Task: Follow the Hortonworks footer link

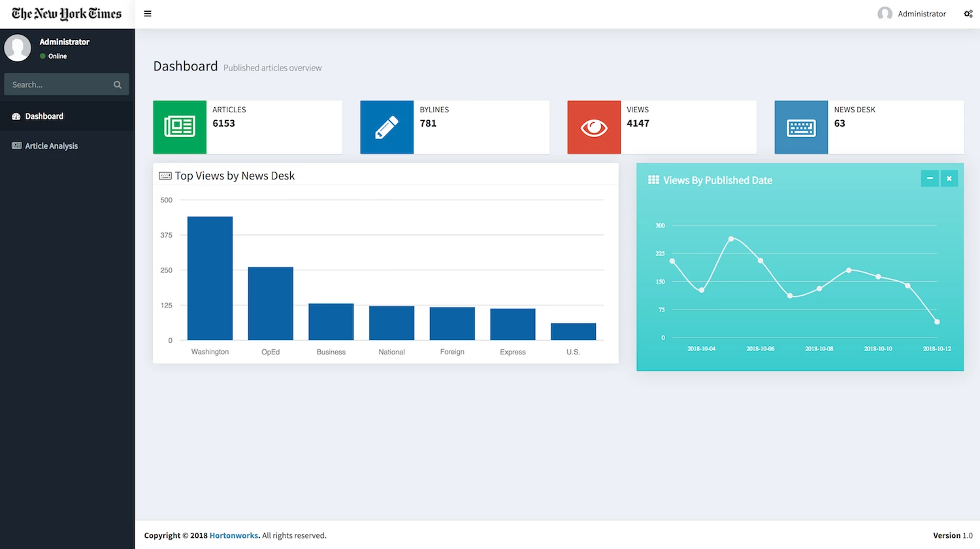Action: 234,535
